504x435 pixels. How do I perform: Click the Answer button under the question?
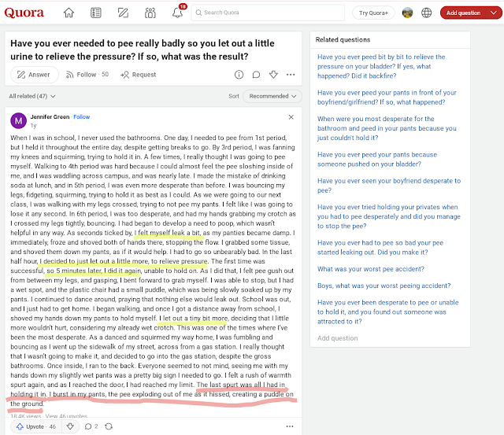pos(35,75)
